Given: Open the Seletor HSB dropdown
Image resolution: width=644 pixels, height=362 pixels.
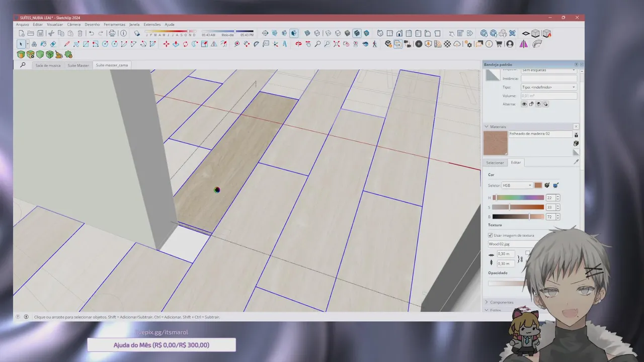Looking at the screenshot, I should [x=517, y=186].
